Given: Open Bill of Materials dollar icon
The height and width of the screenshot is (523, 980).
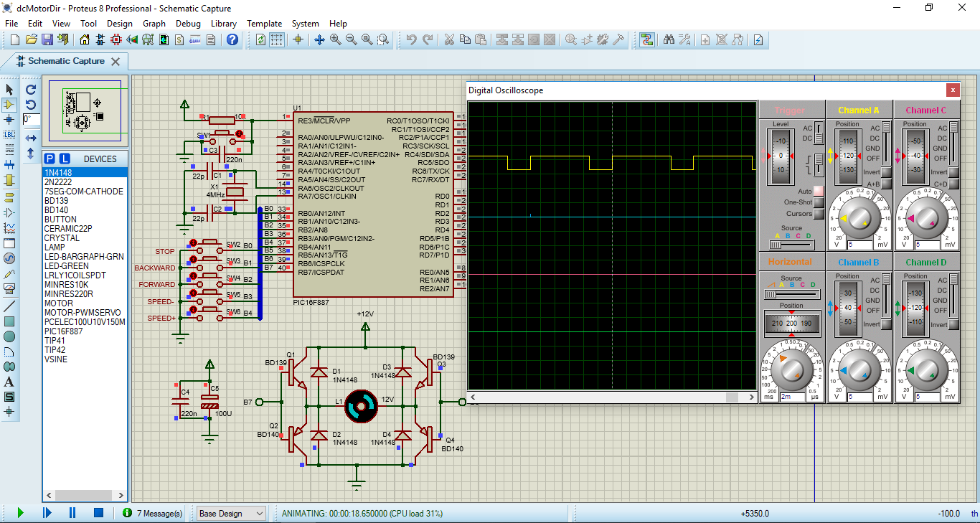Looking at the screenshot, I should [x=178, y=39].
